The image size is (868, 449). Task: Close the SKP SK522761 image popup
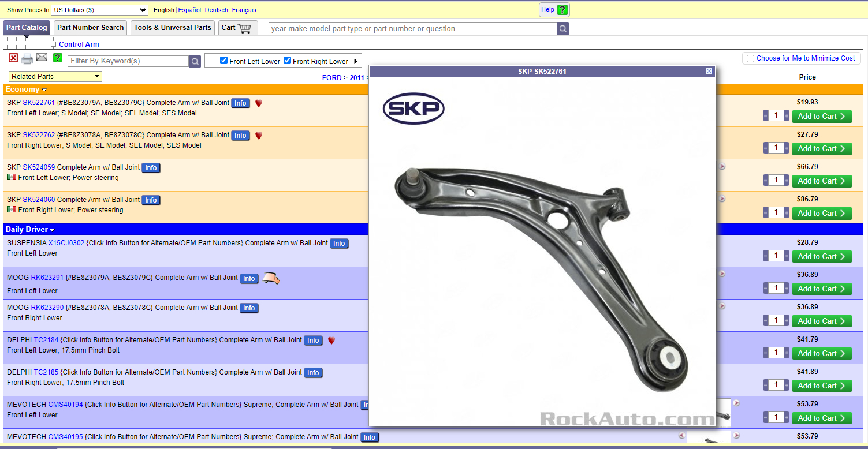[709, 71]
